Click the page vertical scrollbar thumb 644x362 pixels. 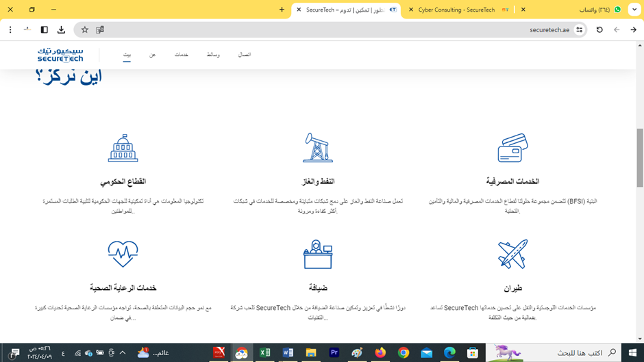(x=640, y=157)
